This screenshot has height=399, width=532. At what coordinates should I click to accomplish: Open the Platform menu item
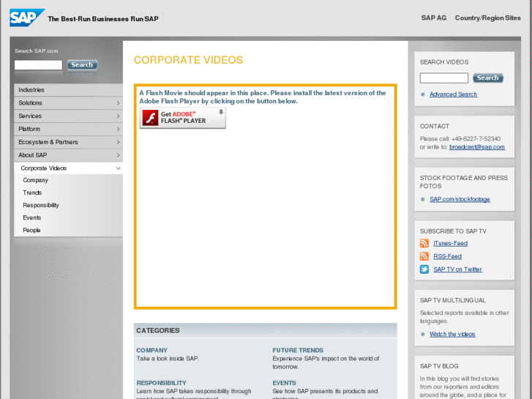click(68, 129)
